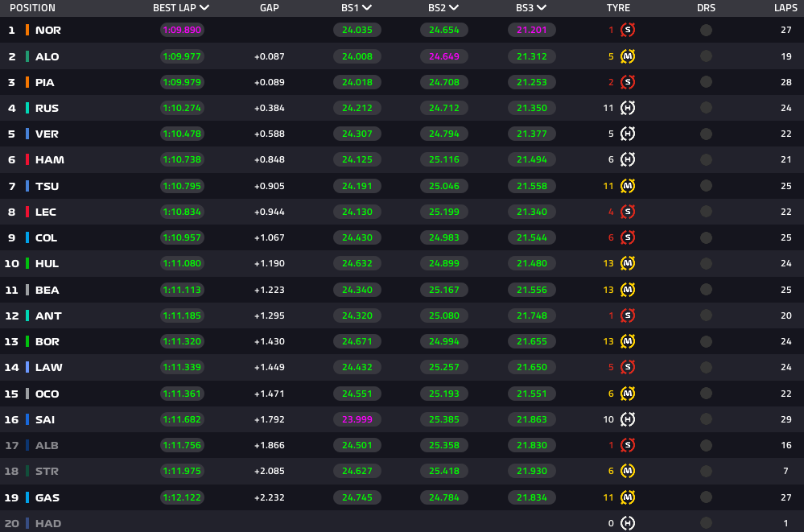The image size is (804, 532).
Task: Click Sainz's purple BS1 time 23.999
Action: point(357,419)
